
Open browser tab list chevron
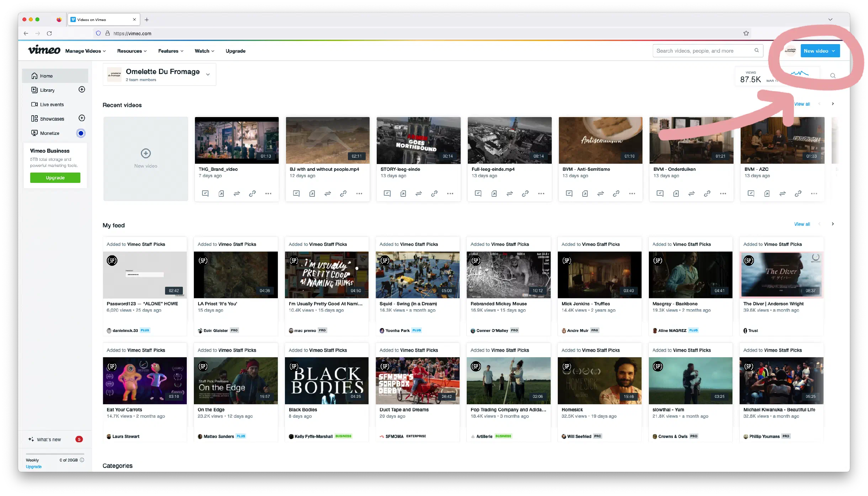830,20
